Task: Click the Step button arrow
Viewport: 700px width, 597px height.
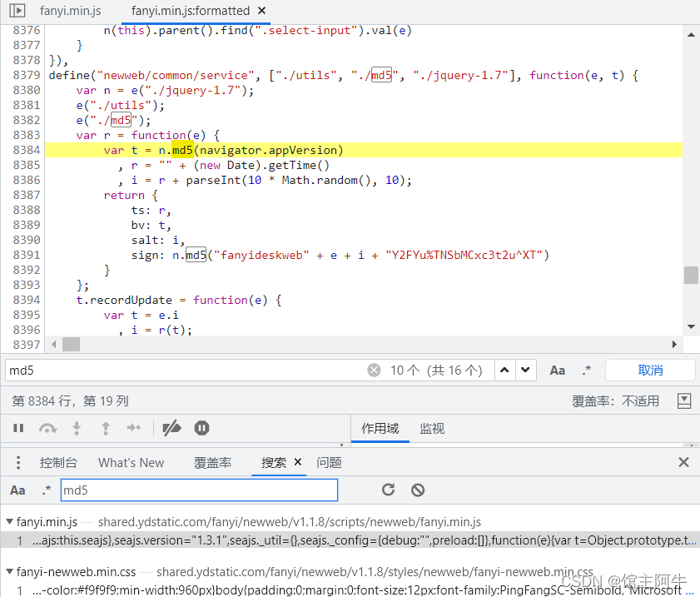Action: click(133, 428)
